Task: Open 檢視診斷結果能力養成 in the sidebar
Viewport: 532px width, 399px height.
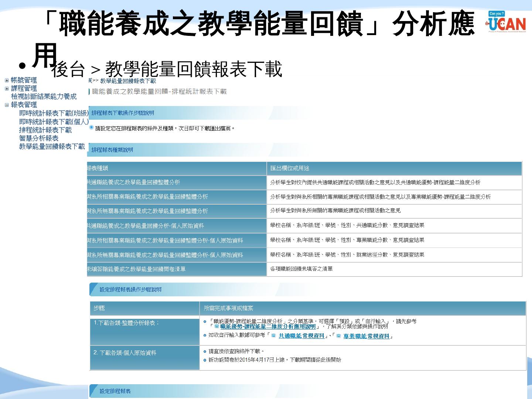Action: 44,96
